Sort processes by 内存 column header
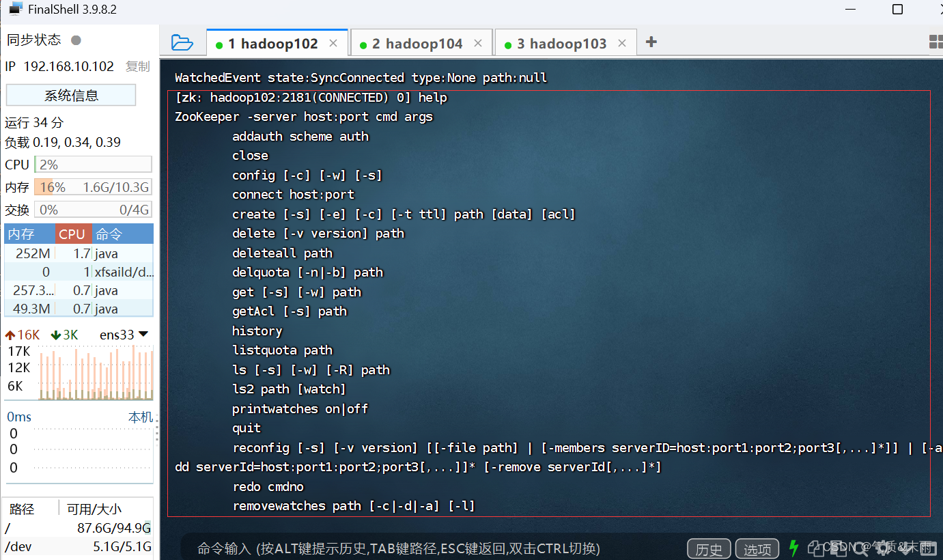The height and width of the screenshot is (560, 943). (30, 234)
